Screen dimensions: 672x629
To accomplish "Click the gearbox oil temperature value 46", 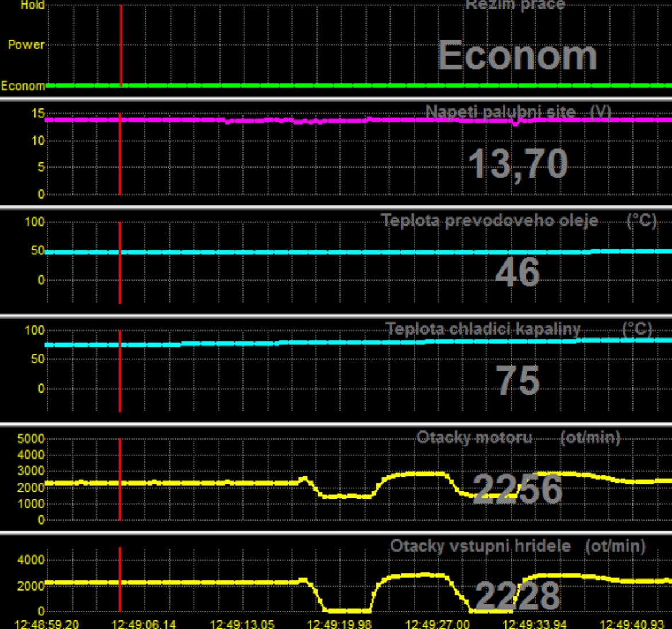I will (x=517, y=273).
